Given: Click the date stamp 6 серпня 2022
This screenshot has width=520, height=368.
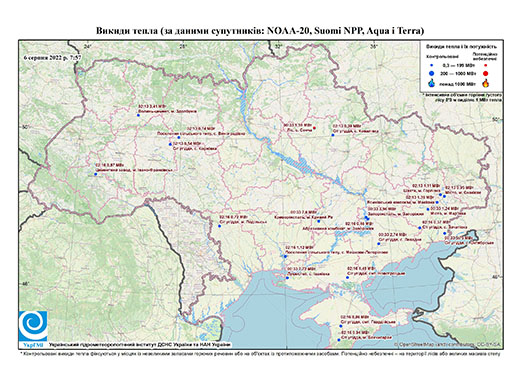Looking at the screenshot, I should click(52, 57).
